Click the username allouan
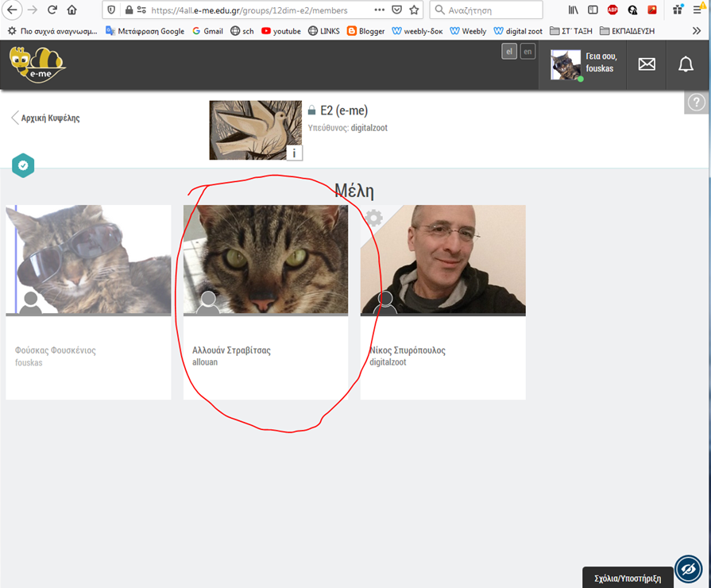 coord(205,362)
